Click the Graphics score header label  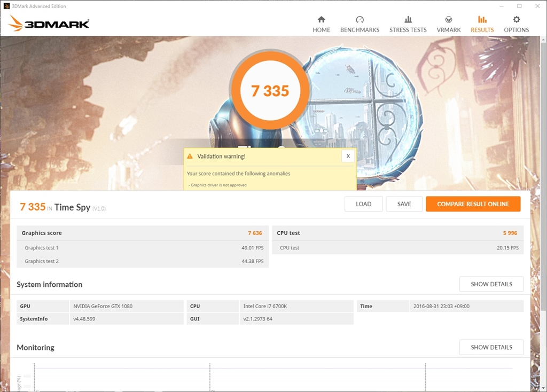[42, 233]
